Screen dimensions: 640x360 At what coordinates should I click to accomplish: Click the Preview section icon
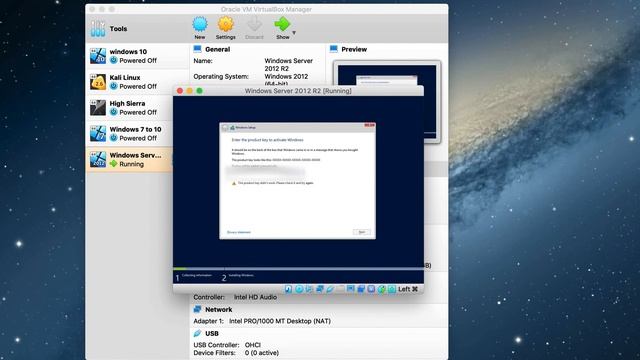point(333,49)
